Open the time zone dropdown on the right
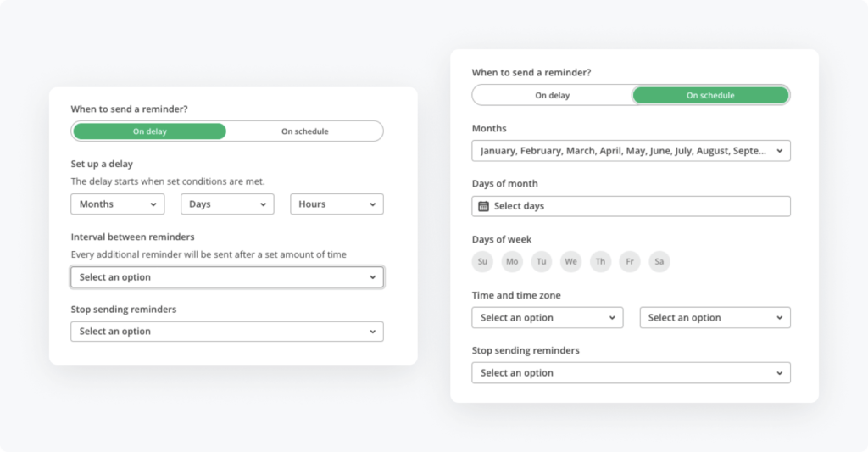This screenshot has width=868, height=452. [715, 318]
